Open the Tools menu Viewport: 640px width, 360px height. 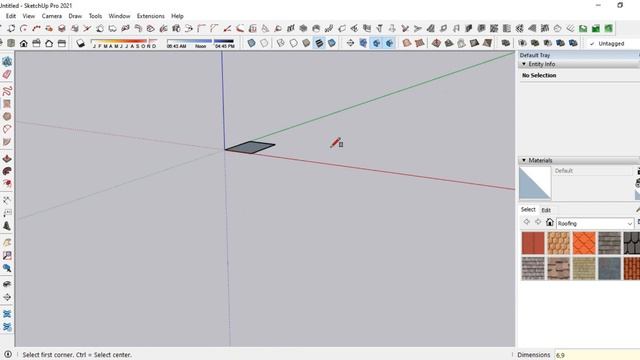[x=95, y=16]
